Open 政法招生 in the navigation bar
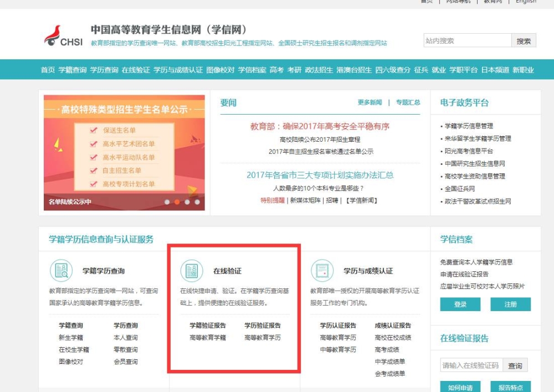Screen dimensions: 554x392 click(319, 70)
